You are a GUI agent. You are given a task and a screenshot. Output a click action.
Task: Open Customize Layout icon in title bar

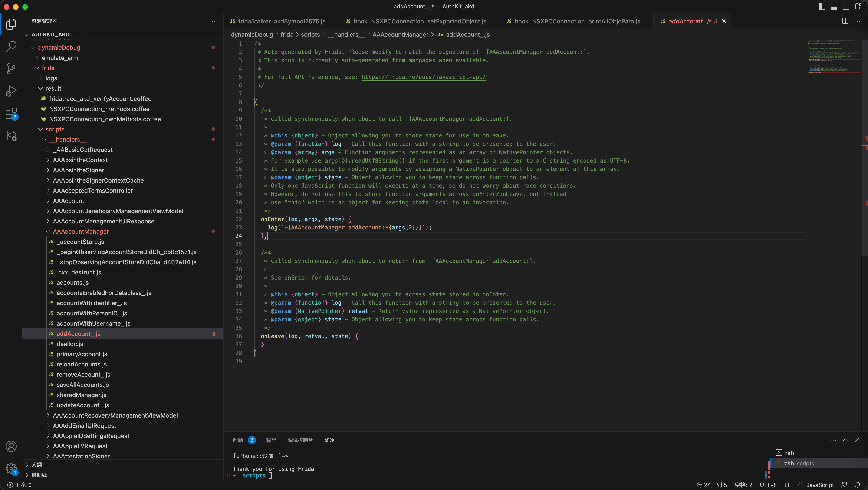coord(858,7)
